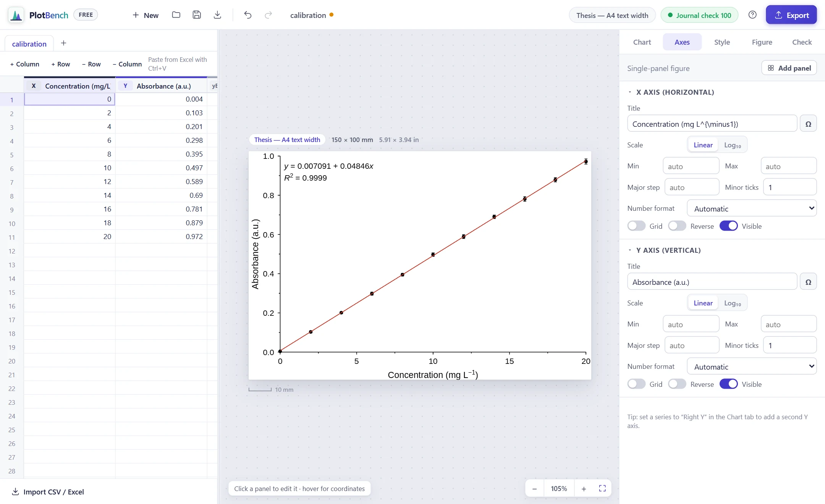Click the PlotBench logo icon
The width and height of the screenshot is (825, 504).
point(16,15)
